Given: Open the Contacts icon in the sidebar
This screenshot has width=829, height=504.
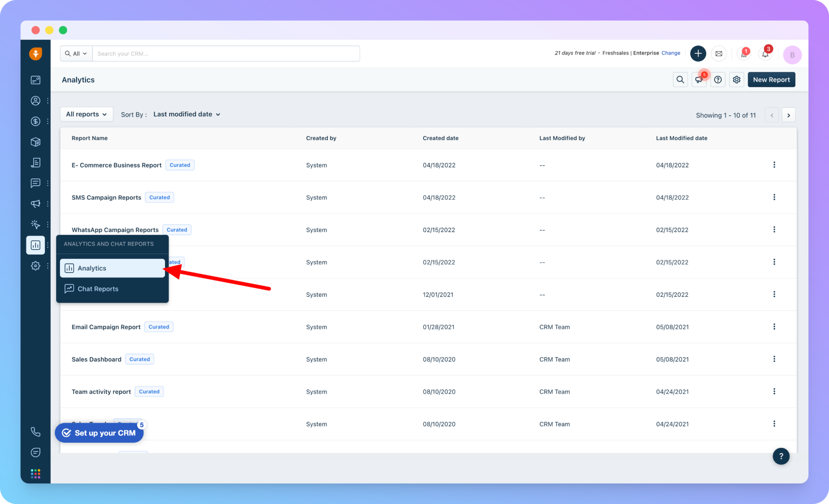Looking at the screenshot, I should coord(36,101).
